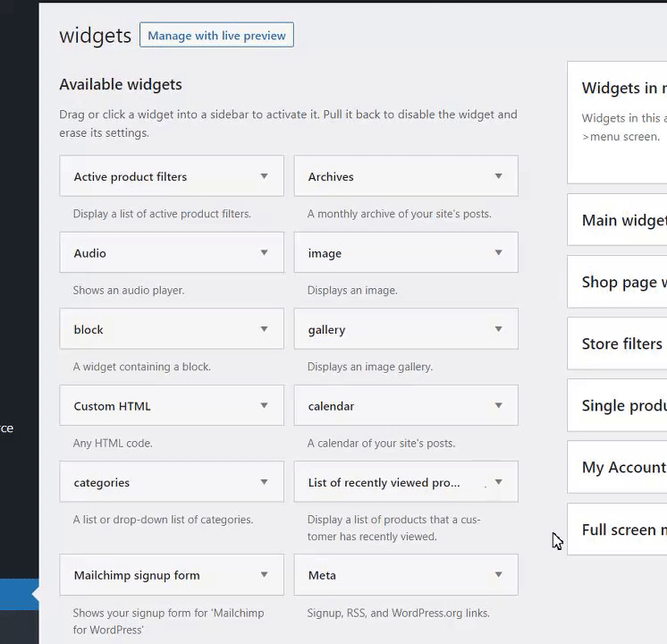Open the My Account widget area
The width and height of the screenshot is (667, 644).
(x=622, y=467)
